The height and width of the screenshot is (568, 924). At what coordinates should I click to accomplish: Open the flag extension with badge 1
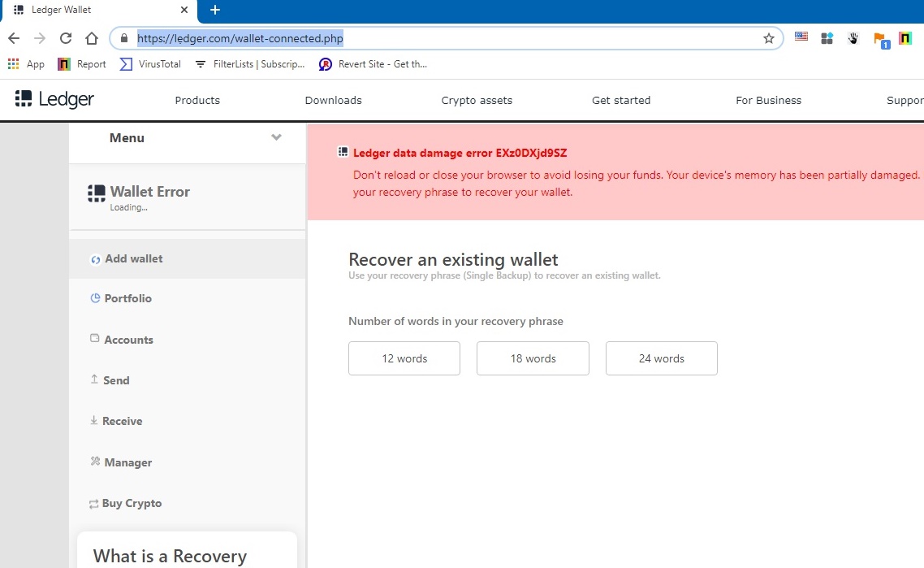881,40
